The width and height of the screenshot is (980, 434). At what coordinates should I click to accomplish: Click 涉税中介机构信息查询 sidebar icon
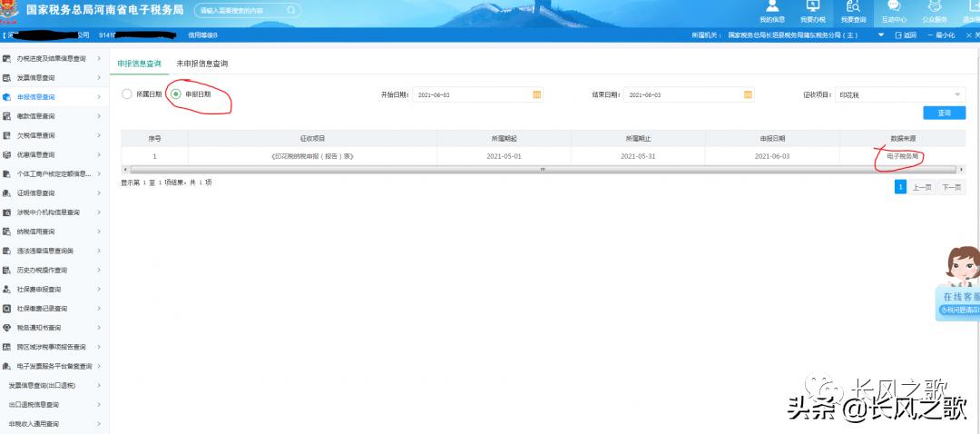click(x=6, y=212)
